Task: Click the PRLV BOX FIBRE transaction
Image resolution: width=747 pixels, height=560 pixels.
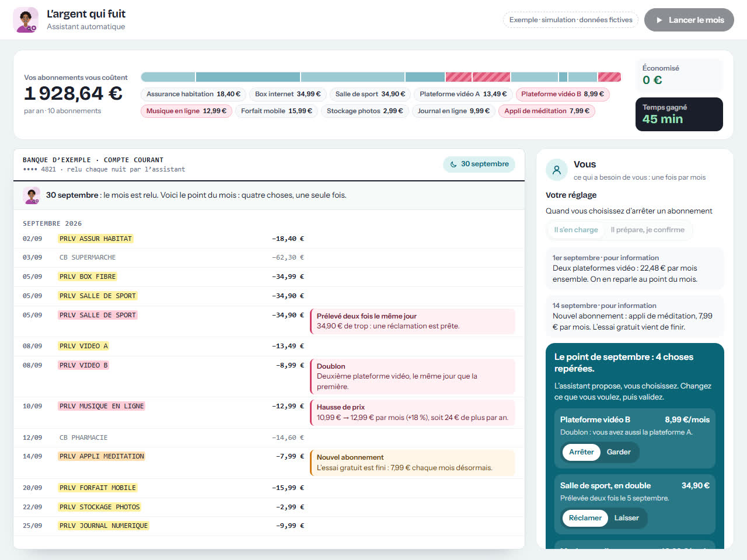Action: 268,277
